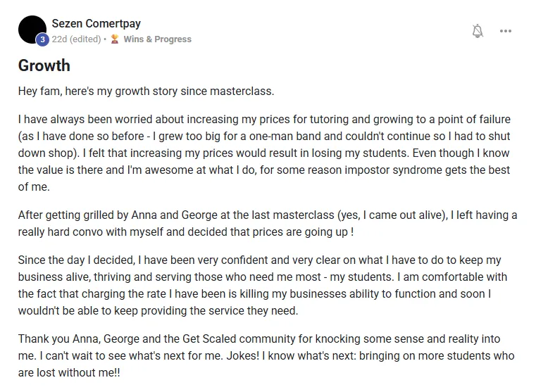Click the 22d post timestamp
Viewport: 536px width, 392px height.
[59, 39]
